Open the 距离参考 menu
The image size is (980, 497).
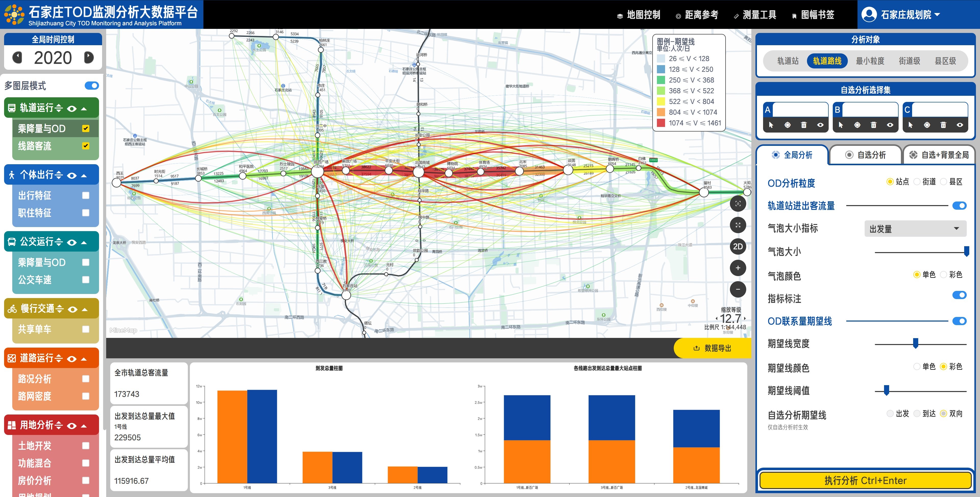pyautogui.click(x=696, y=15)
